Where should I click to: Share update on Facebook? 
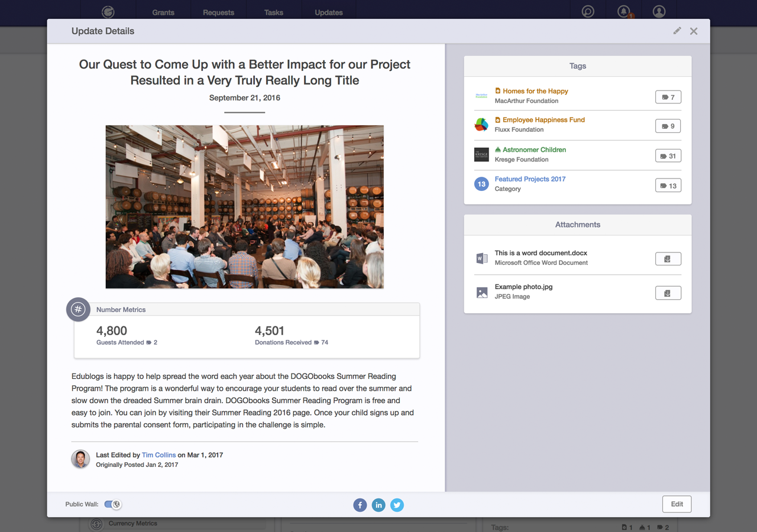(360, 505)
